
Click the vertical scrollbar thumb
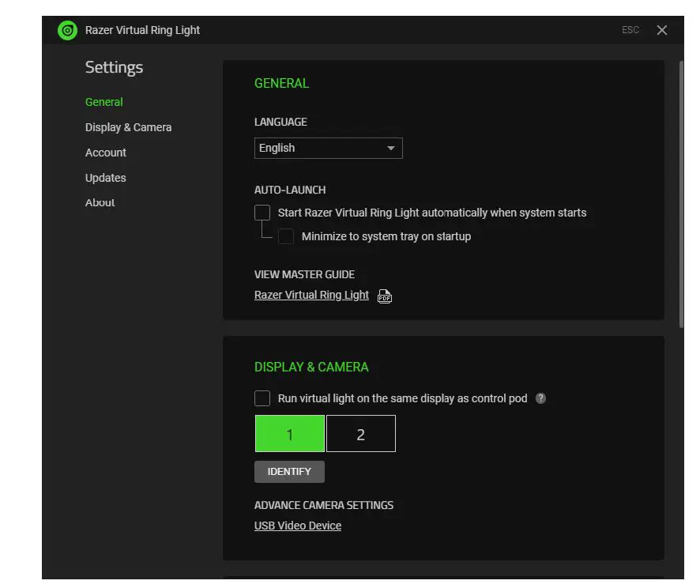pos(681,194)
